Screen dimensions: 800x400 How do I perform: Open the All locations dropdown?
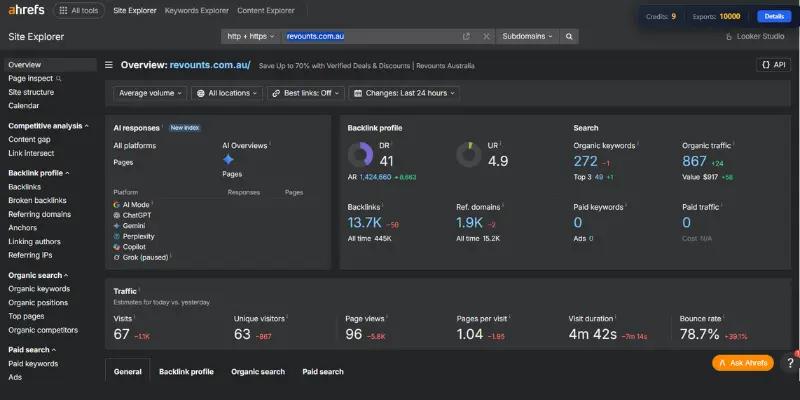(227, 93)
